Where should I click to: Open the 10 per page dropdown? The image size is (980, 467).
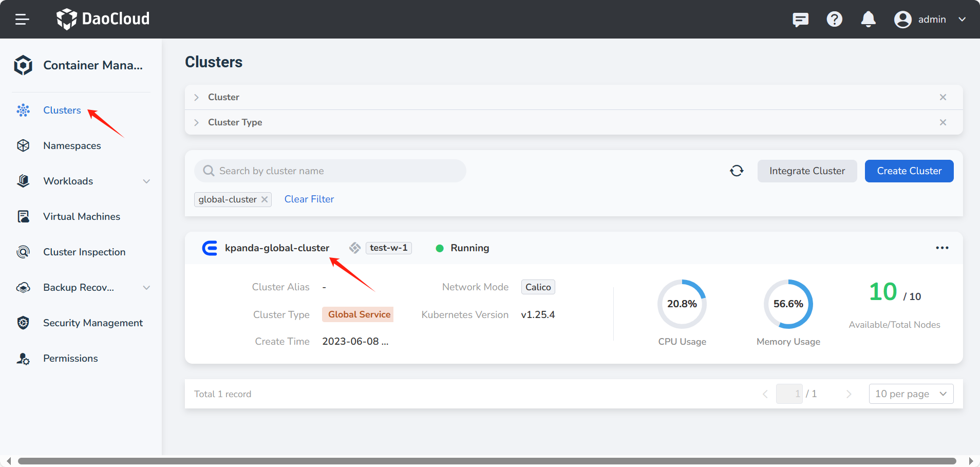(911, 394)
